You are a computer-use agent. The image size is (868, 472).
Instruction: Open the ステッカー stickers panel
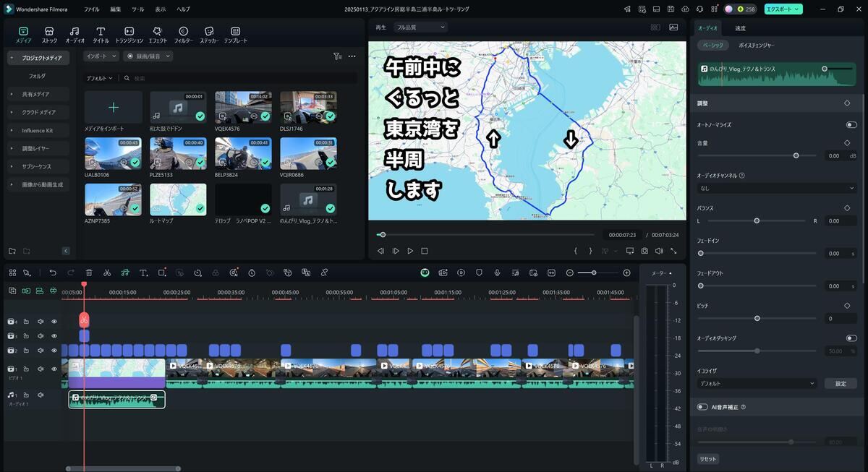click(208, 35)
